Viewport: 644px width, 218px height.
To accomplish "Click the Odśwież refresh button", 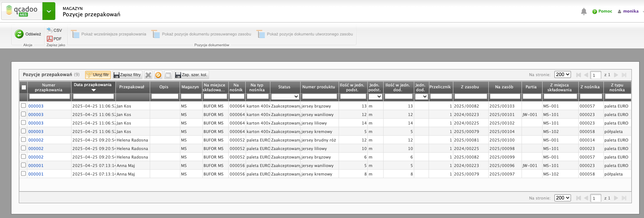I will click(x=28, y=34).
